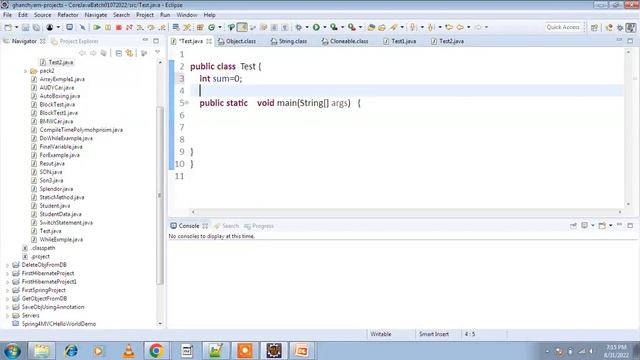
Task: Click Collapse All in Navigator toolbar
Action: click(x=118, y=53)
